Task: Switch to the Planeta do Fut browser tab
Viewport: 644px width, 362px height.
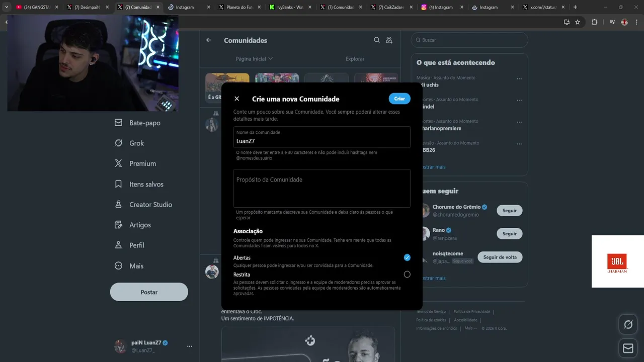Action: (x=240, y=7)
